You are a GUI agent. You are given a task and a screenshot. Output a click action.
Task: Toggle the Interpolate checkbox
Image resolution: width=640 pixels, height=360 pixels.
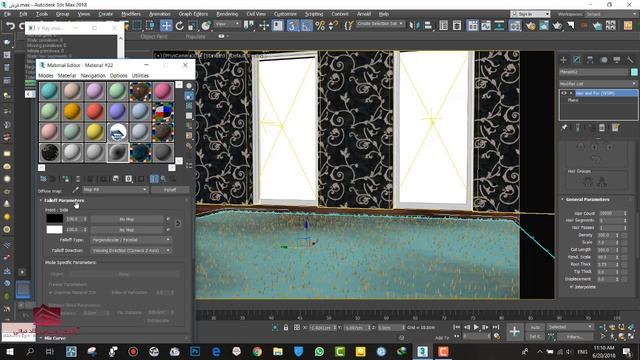click(571, 287)
